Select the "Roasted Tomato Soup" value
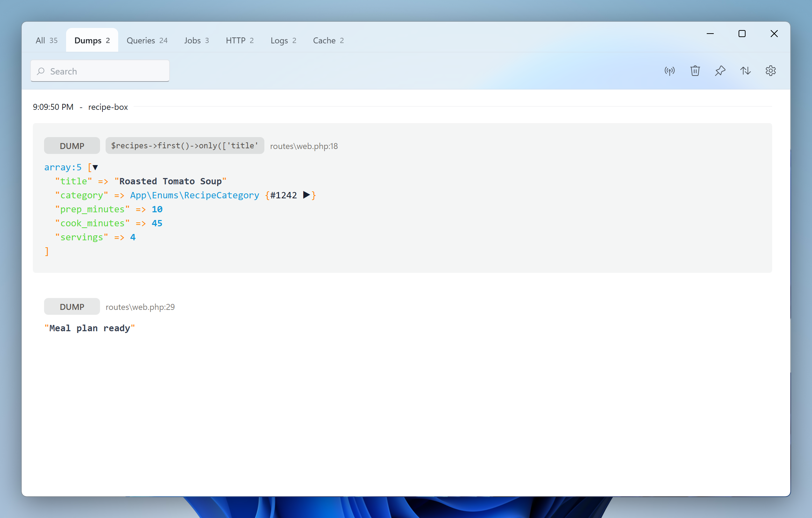Viewport: 812px width, 518px height. (170, 181)
